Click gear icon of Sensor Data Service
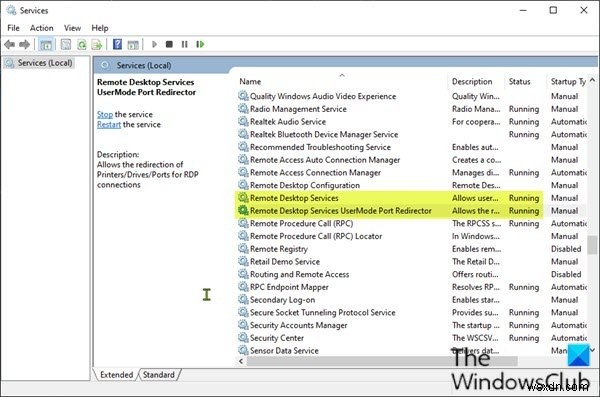Screen dimensions: 600x397 pos(243,350)
